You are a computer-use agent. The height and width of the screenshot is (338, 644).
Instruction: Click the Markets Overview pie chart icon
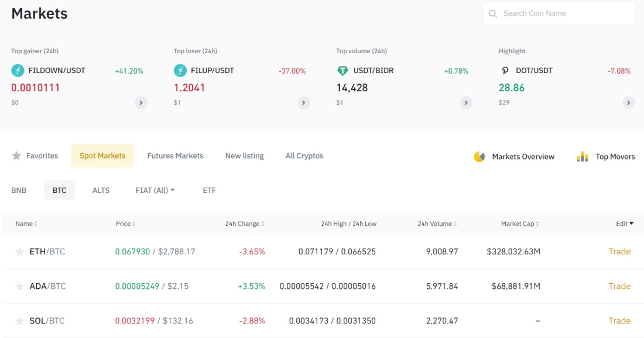479,156
